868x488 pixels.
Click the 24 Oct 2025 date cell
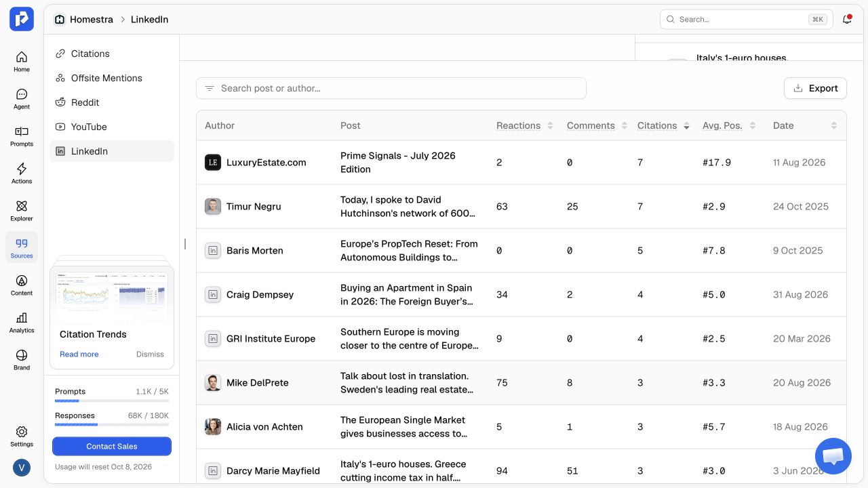(x=801, y=207)
